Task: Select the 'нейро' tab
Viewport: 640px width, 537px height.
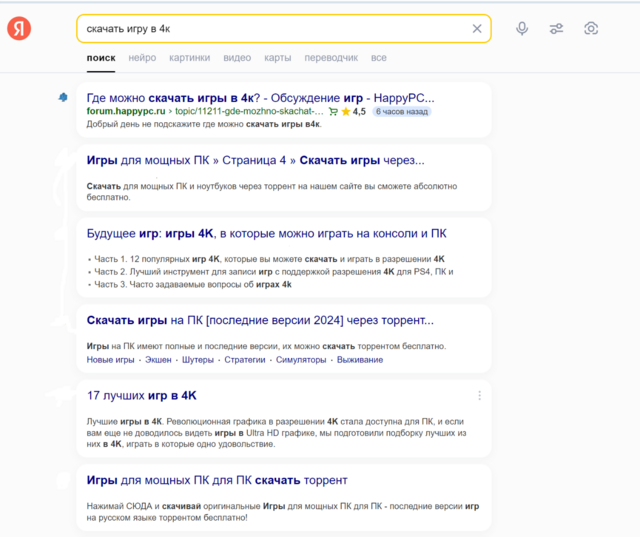Action: click(x=142, y=58)
